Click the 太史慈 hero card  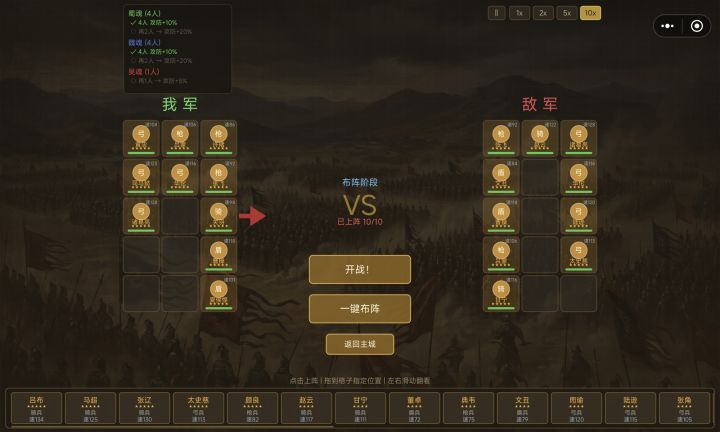coord(198,408)
